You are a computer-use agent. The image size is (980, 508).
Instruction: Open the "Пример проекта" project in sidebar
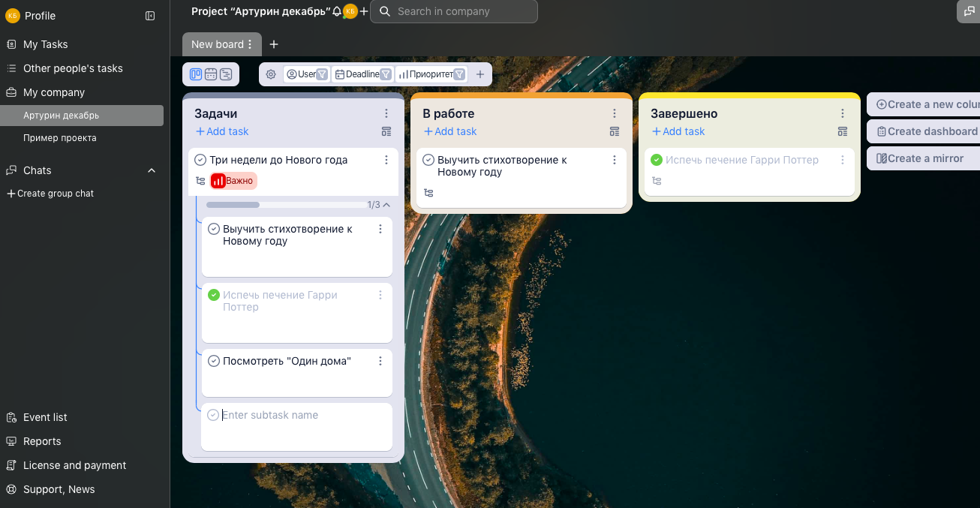coord(60,138)
